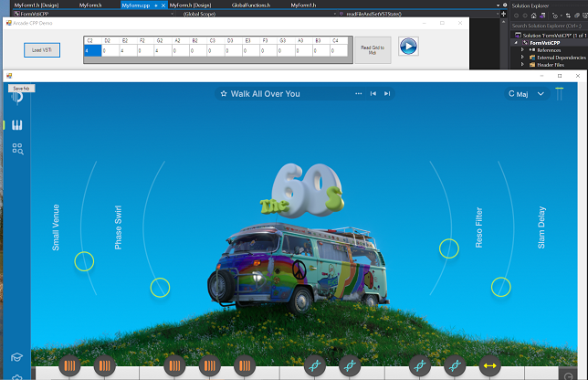The image size is (588, 380).
Task: Switch to the Myform.h [Design] tab
Action: (x=190, y=5)
